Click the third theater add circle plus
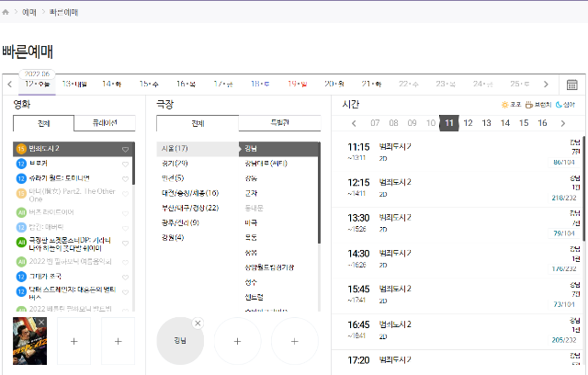588x375 pixels. (x=295, y=341)
